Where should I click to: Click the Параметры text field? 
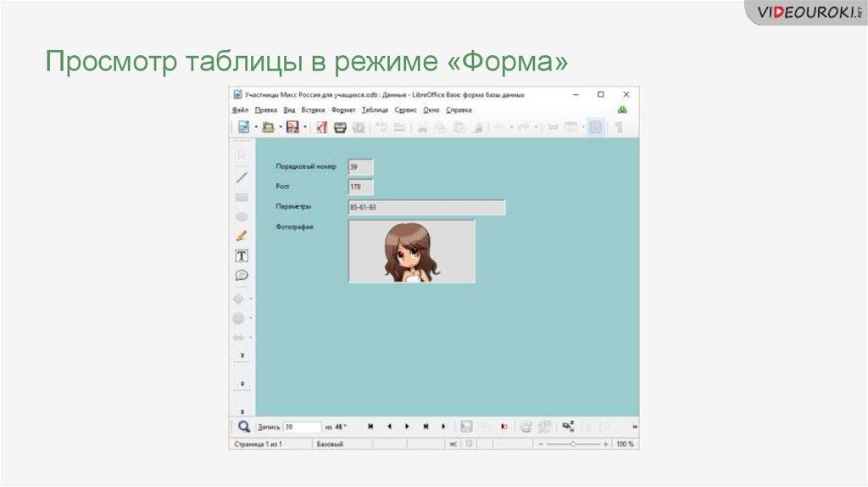point(426,207)
